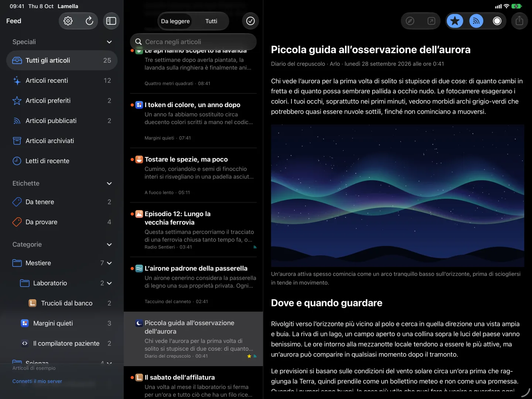Screen dimensions: 532x399
Task: Toggle published RSS state of article
Action: (476, 21)
